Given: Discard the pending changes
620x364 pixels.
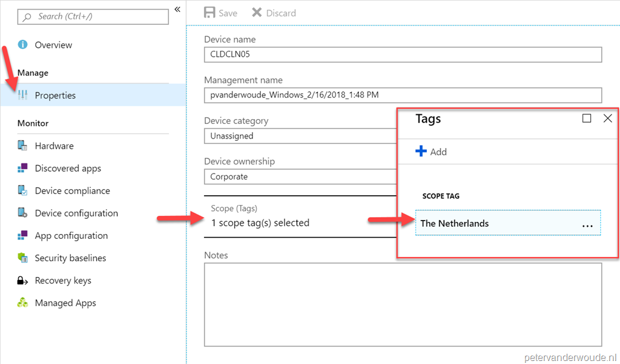Looking at the screenshot, I should click(273, 12).
